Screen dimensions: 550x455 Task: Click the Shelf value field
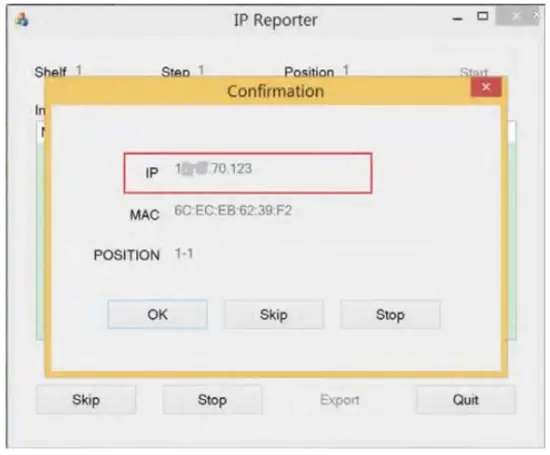tap(79, 71)
